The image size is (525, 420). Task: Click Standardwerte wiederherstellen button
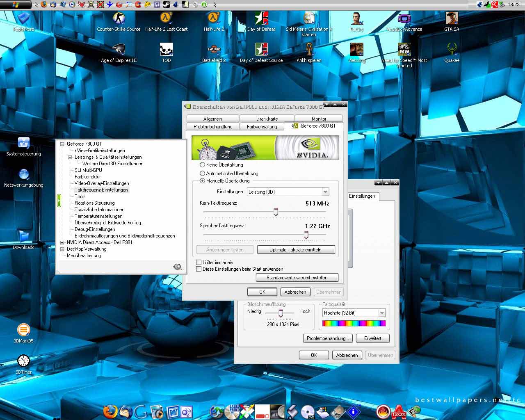tap(297, 278)
